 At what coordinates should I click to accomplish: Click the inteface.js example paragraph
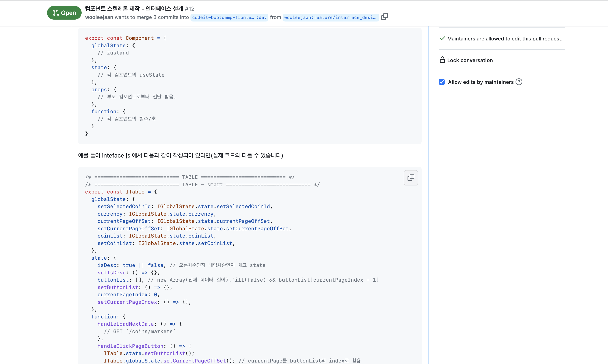tap(180, 155)
